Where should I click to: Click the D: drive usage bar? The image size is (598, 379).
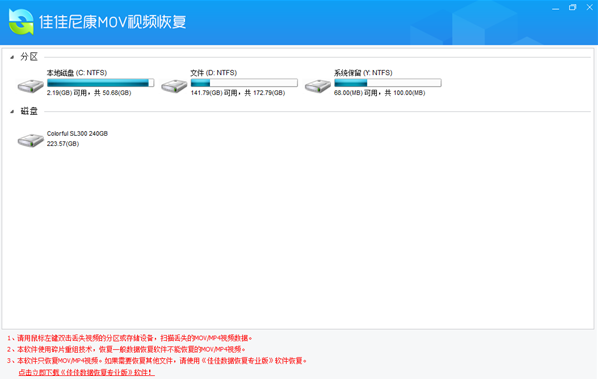pyautogui.click(x=244, y=83)
